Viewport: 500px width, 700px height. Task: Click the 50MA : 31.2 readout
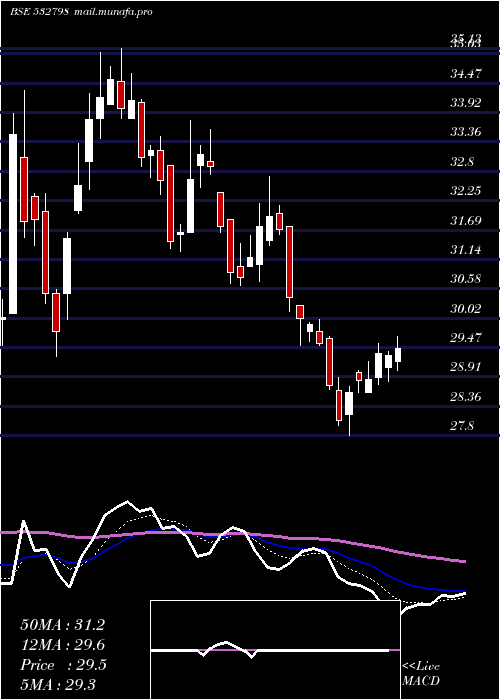(x=62, y=625)
